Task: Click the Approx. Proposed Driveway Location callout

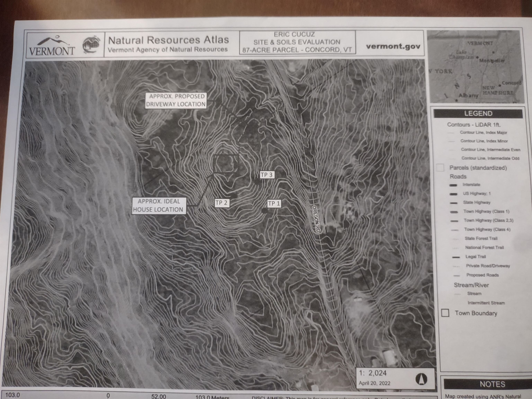Action: [176, 100]
